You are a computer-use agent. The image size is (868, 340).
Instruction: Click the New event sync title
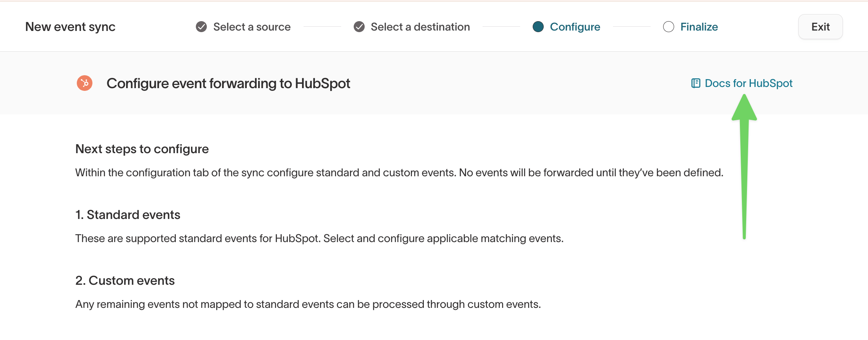pos(71,27)
